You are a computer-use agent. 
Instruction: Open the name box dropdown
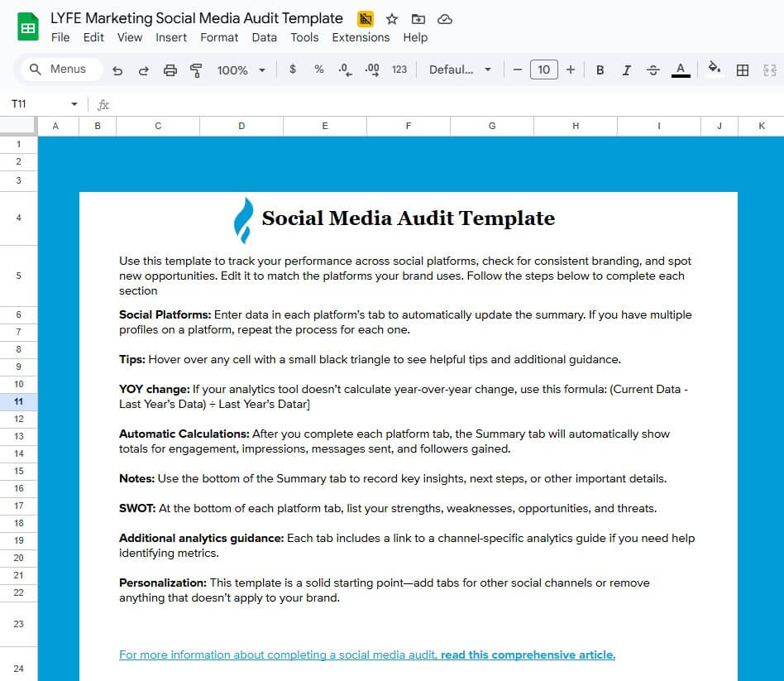click(74, 104)
